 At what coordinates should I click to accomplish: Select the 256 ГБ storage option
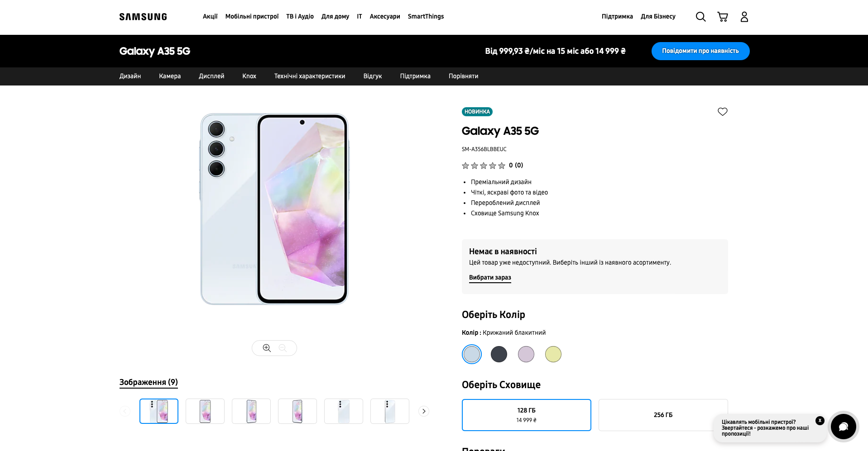pos(663,415)
